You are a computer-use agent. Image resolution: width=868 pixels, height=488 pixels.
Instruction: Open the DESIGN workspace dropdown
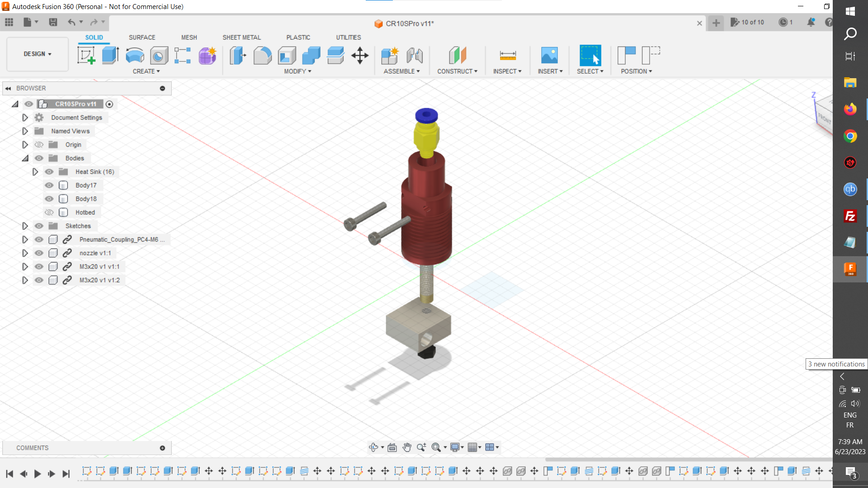[38, 54]
